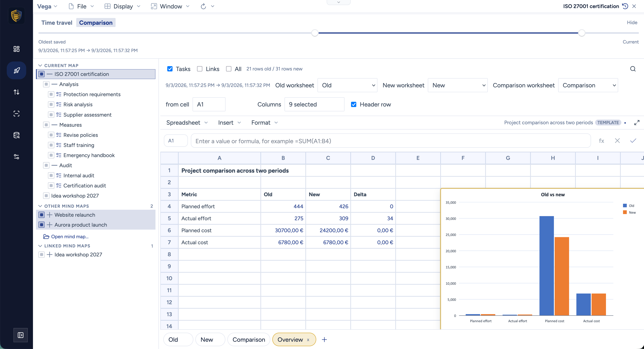644x349 pixels.
Task: Click the cell reference box above the grid
Action: 176,141
